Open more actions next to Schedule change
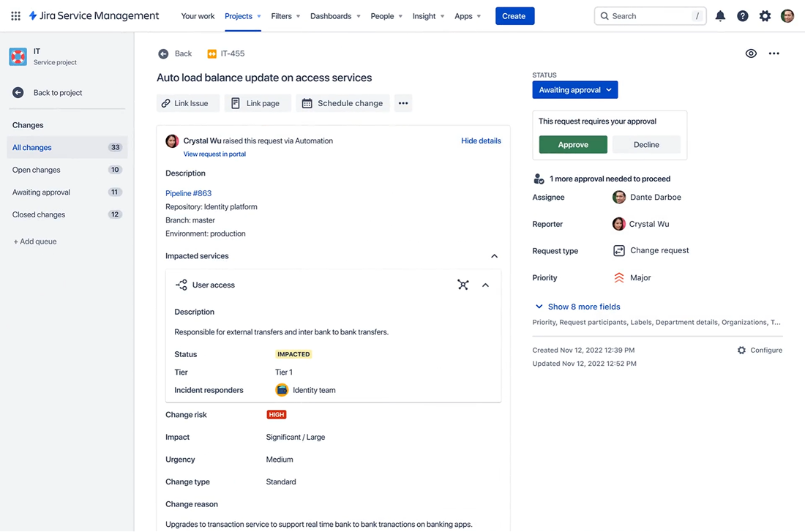Screen dimensions: 805x532 pos(403,103)
